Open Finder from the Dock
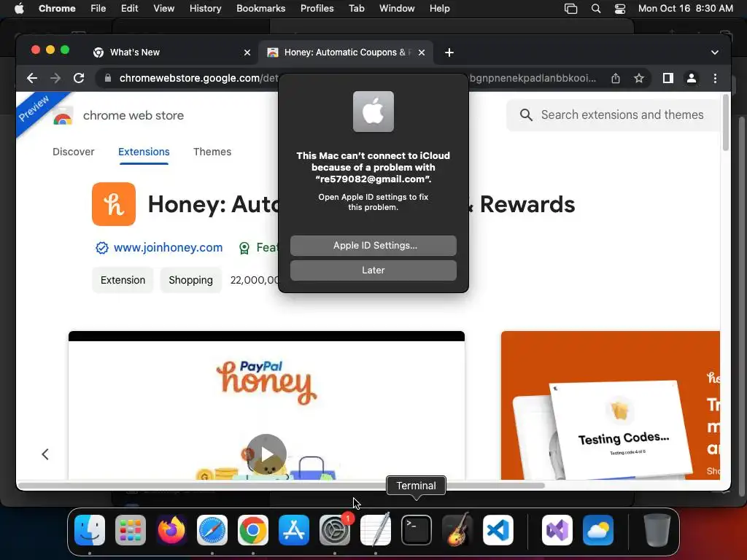This screenshot has height=560, width=747. click(90, 530)
